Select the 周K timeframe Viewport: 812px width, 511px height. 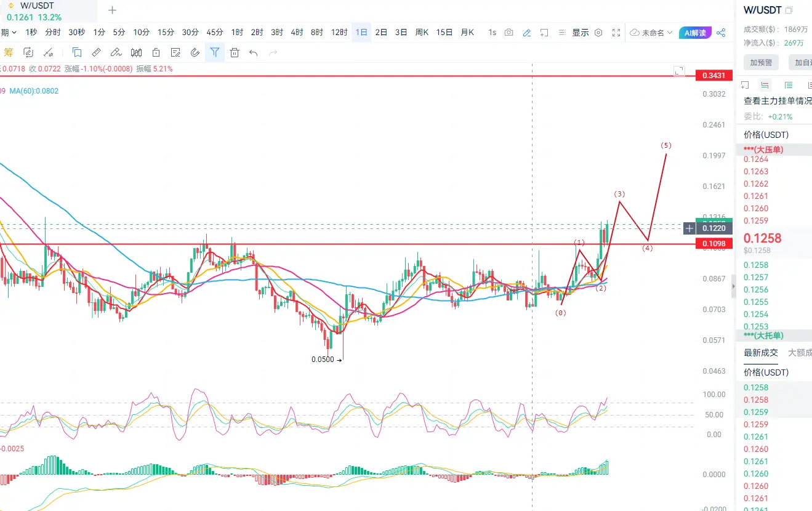422,33
